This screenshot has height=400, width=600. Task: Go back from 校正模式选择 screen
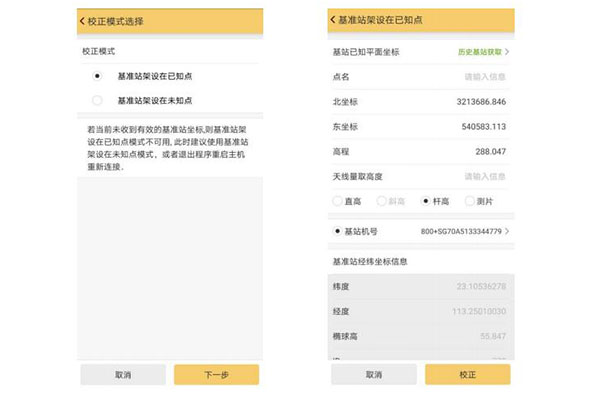(82, 20)
